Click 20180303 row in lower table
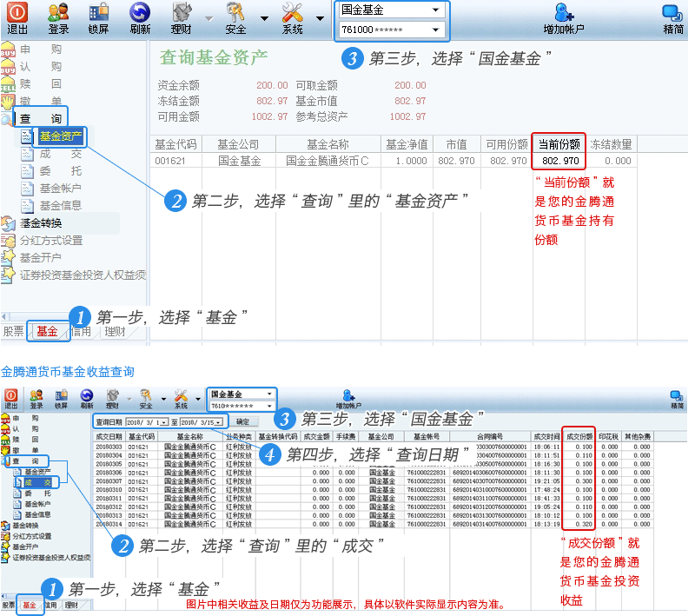Screen dimensions: 695x616 coord(374,447)
